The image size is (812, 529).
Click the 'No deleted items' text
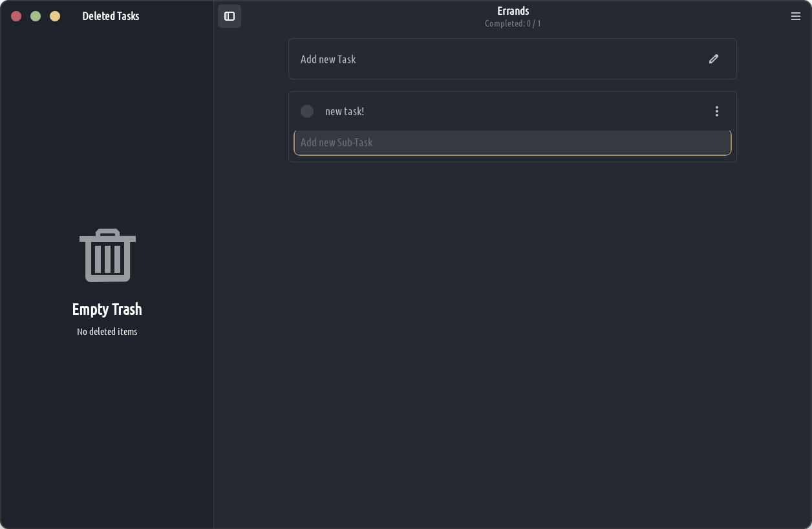click(x=107, y=332)
